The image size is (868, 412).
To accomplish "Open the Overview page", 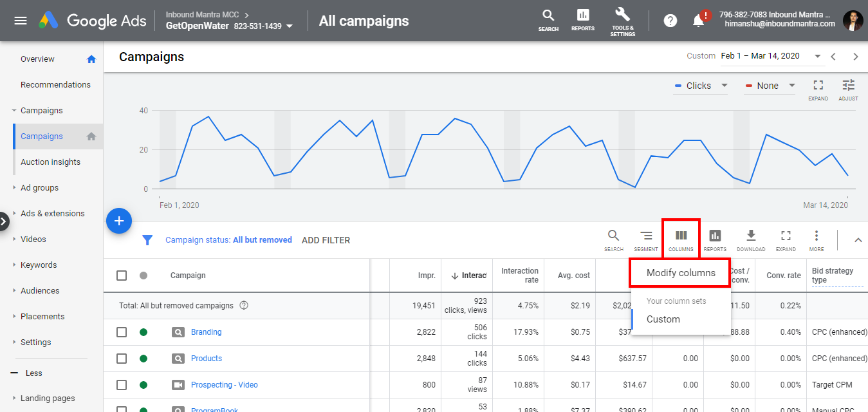I will pos(37,59).
